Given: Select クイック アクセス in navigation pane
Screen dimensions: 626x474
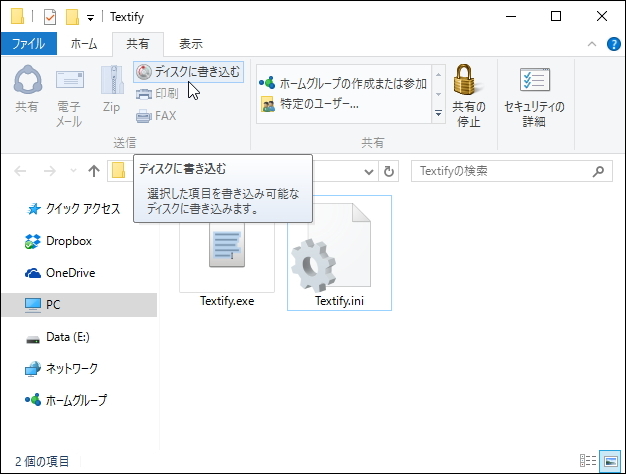Looking at the screenshot, I should coord(73,208).
